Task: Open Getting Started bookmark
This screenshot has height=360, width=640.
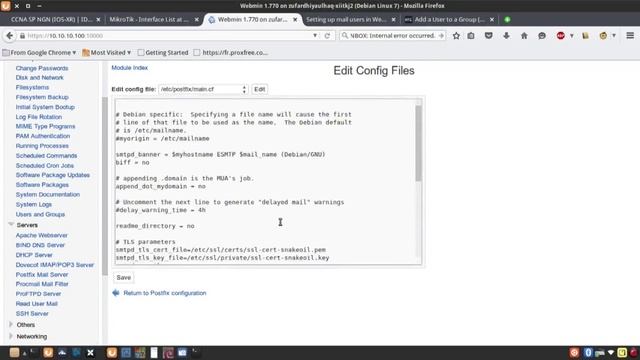Action: 163,53
